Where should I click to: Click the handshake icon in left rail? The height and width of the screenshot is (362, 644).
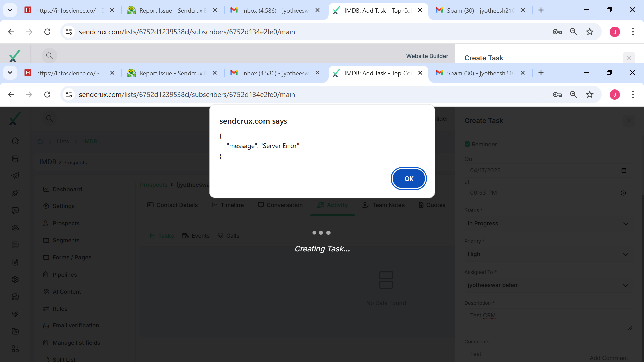click(15, 314)
